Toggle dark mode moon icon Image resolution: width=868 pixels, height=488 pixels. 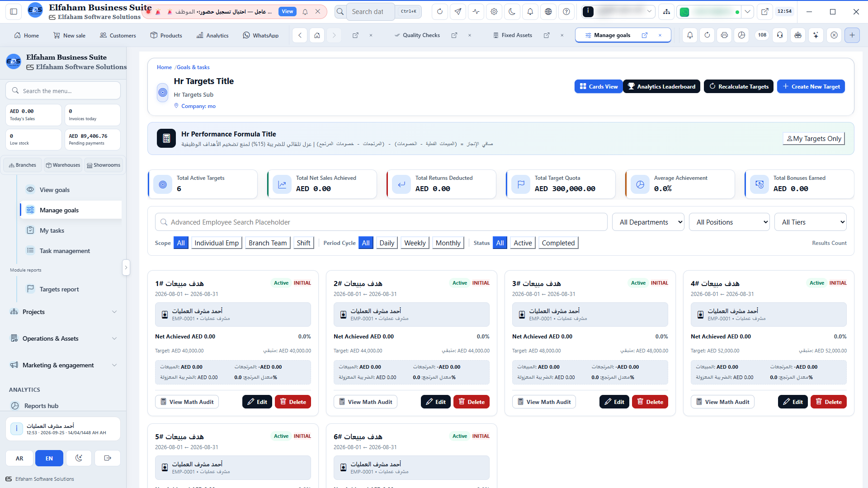pyautogui.click(x=512, y=12)
